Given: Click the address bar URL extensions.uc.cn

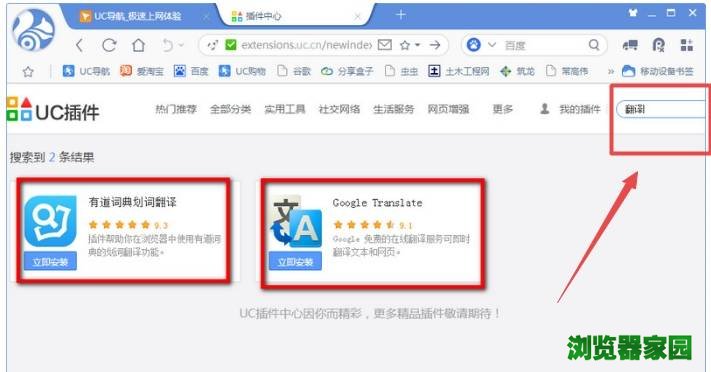Looking at the screenshot, I should (307, 45).
